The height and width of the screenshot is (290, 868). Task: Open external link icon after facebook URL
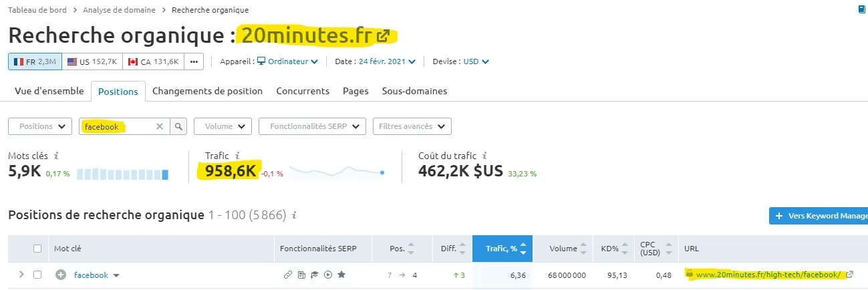pyautogui.click(x=850, y=275)
